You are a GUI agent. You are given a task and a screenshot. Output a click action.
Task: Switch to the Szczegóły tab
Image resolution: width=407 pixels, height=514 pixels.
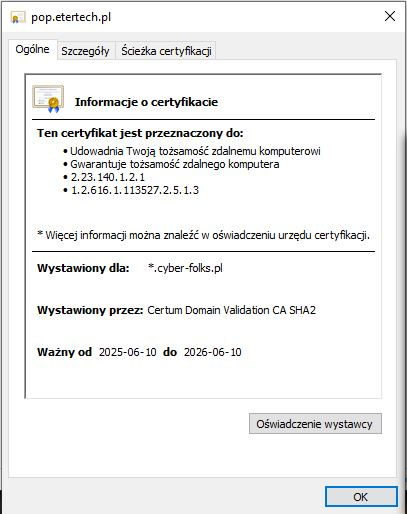pos(85,51)
